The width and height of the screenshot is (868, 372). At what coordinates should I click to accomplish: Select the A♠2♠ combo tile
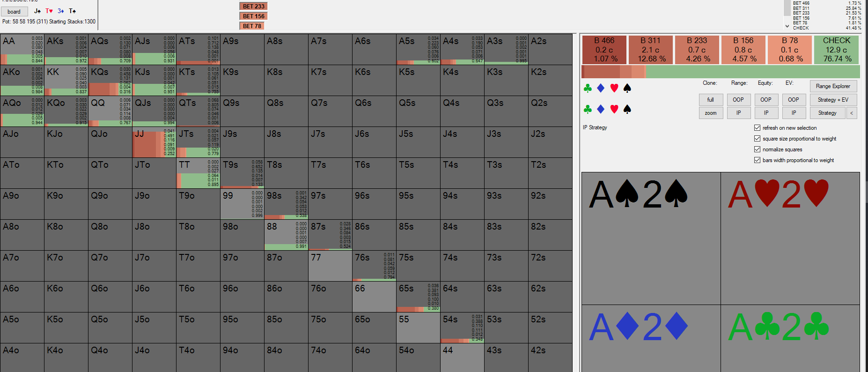point(651,238)
